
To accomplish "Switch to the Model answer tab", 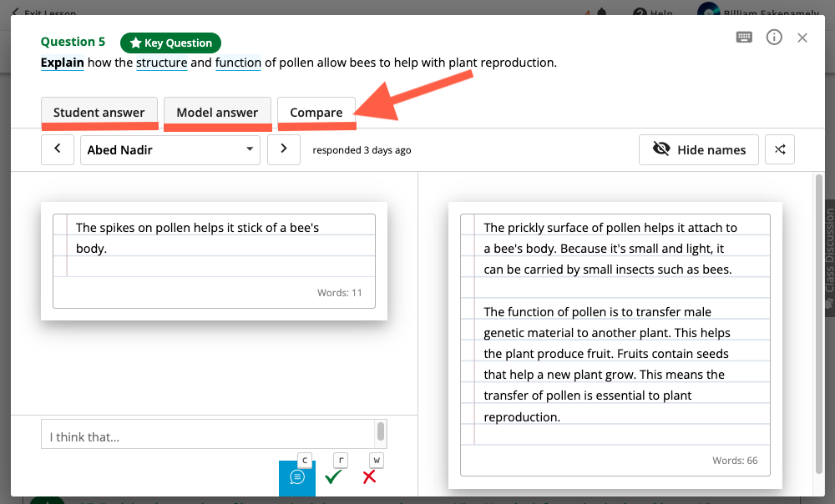I will click(x=217, y=113).
